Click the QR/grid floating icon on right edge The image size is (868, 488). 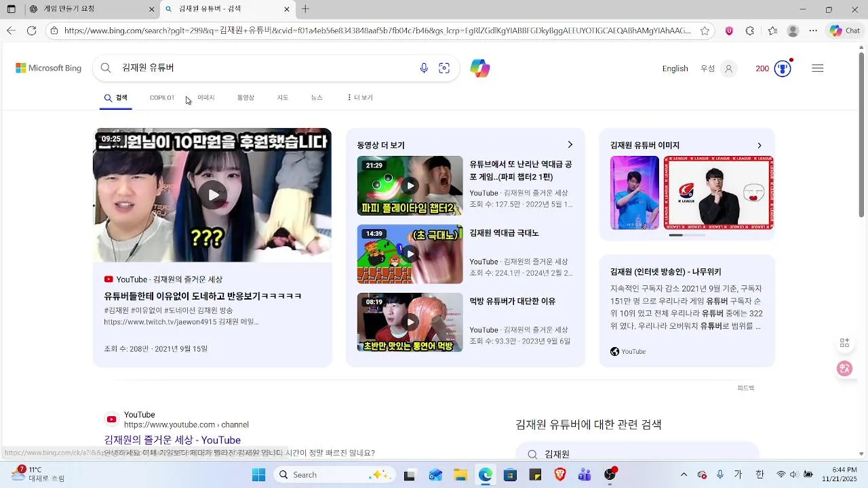tap(844, 343)
